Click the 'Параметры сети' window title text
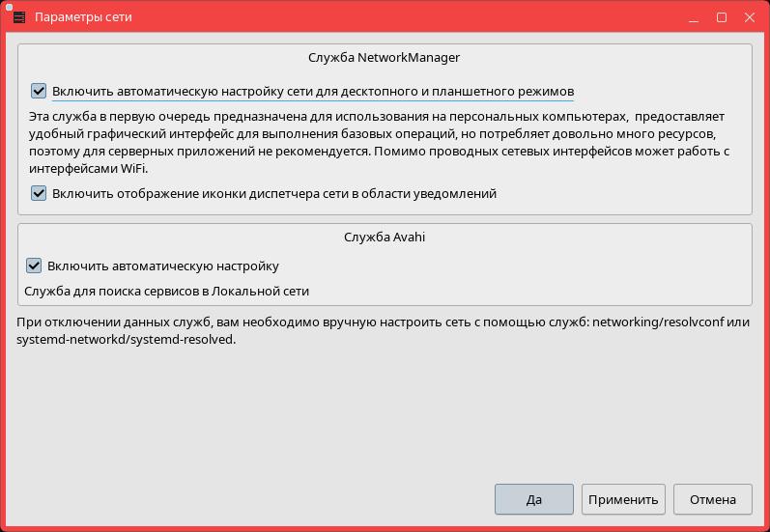The image size is (770, 532). pos(84,17)
